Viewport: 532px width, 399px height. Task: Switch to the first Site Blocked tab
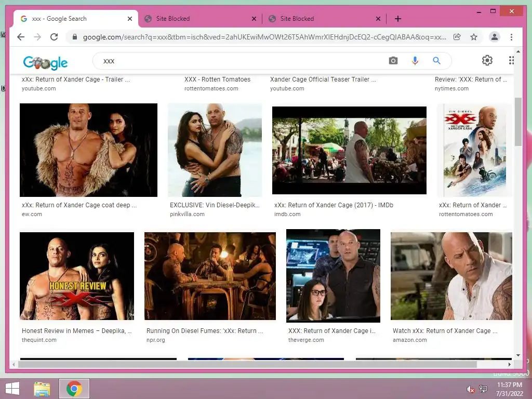[200, 19]
